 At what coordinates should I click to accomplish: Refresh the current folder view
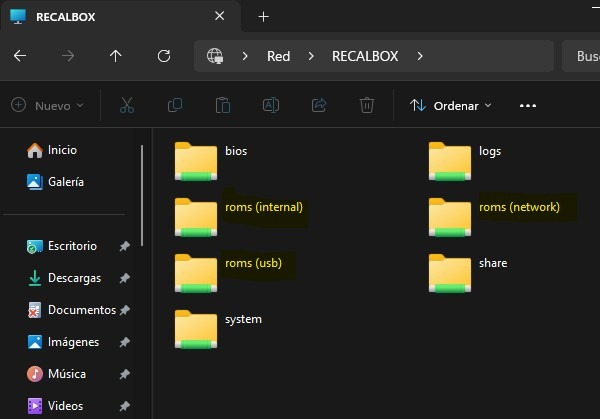point(164,56)
